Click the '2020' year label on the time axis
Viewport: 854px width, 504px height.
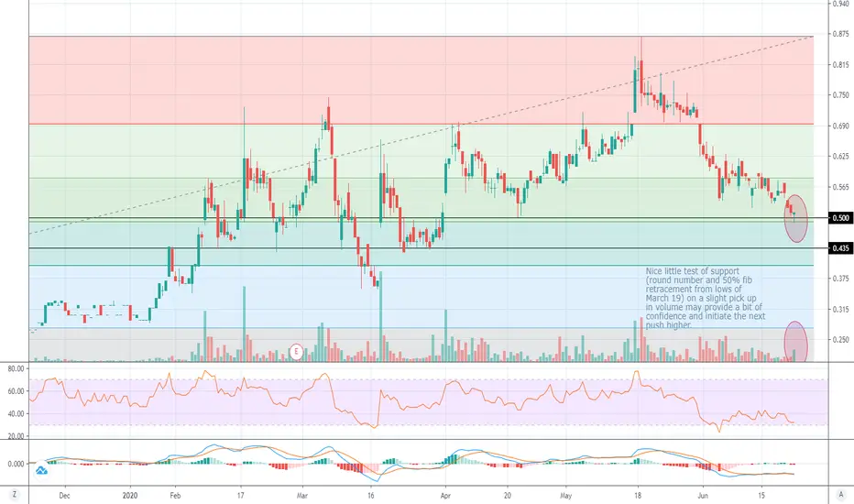pos(129,496)
